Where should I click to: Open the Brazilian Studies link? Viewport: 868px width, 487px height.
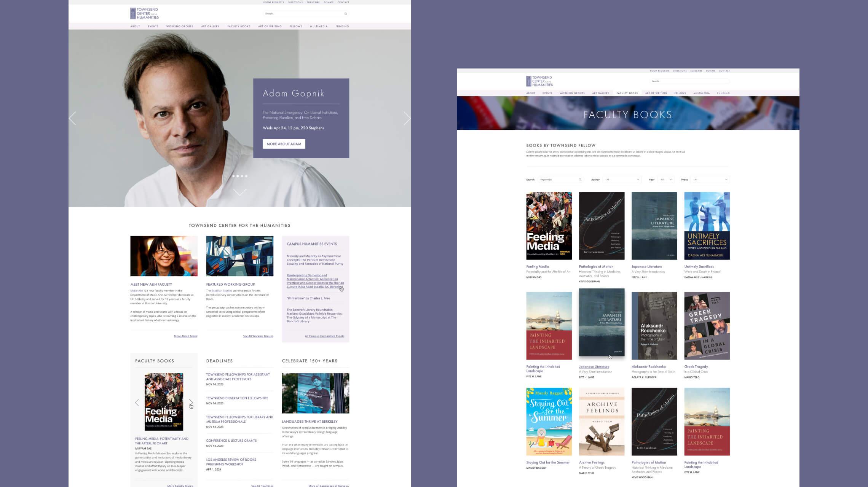[222, 291]
